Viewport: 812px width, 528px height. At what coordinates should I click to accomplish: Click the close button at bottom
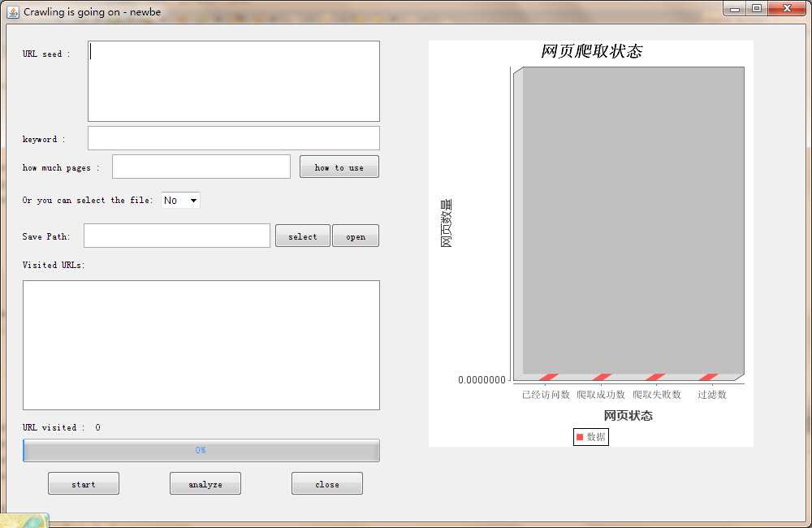326,483
